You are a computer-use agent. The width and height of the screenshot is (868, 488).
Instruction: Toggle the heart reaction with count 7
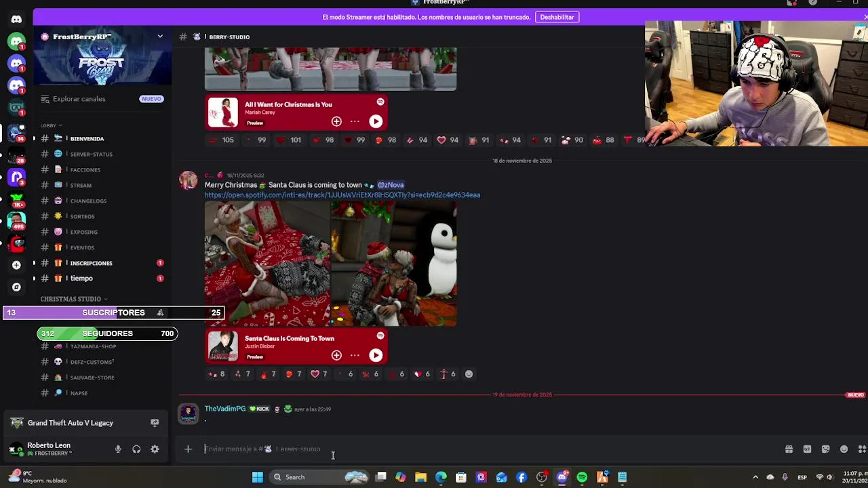[318, 374]
